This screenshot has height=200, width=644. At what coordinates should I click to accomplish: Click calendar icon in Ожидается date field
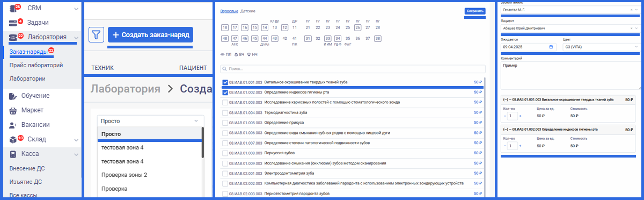[551, 47]
